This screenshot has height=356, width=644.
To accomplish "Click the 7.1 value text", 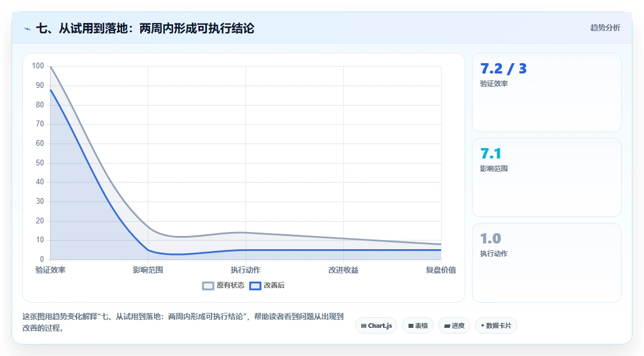I will click(491, 153).
